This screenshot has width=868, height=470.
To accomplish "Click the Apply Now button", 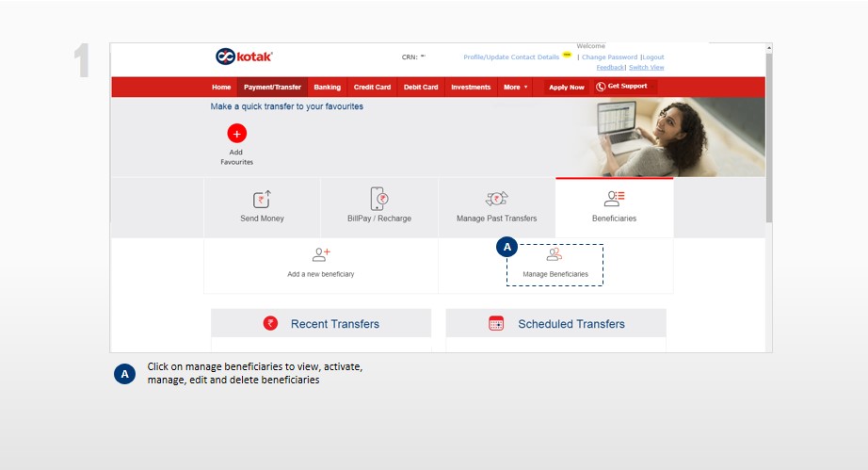I will coord(567,87).
